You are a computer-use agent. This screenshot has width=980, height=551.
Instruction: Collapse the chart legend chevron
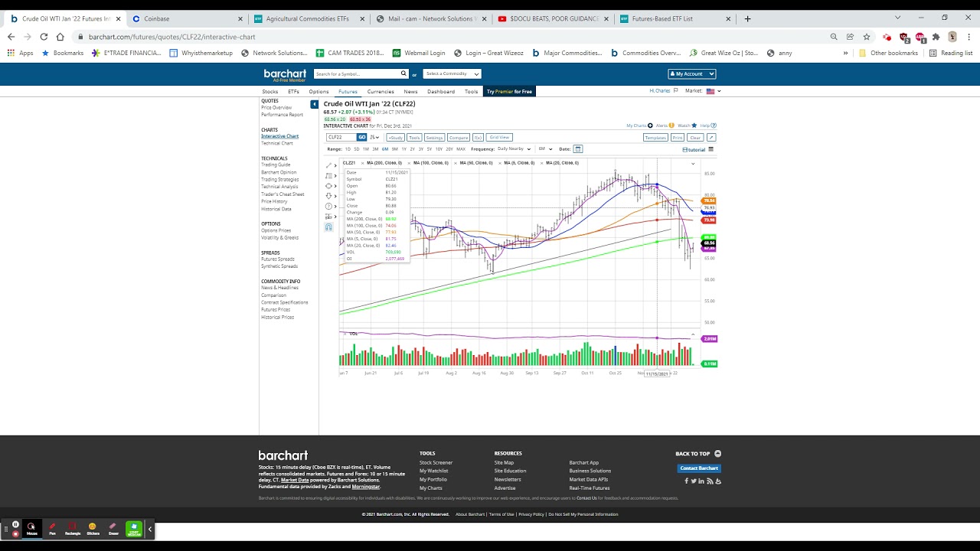click(x=693, y=163)
